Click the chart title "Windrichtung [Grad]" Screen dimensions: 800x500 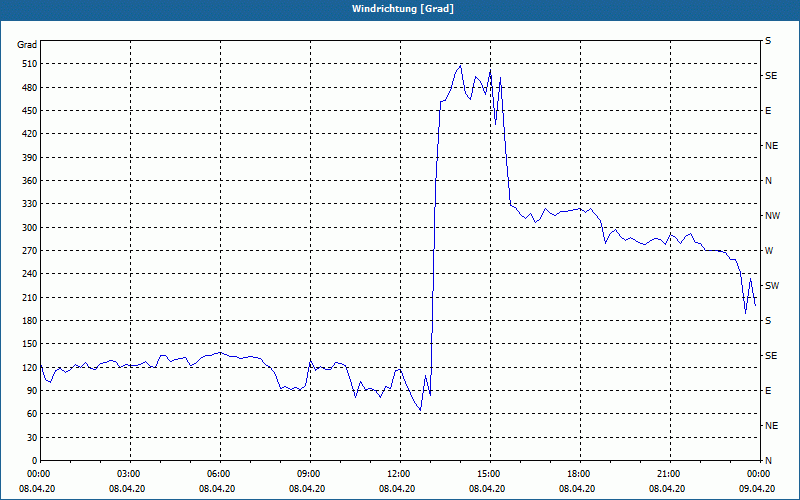pos(403,9)
